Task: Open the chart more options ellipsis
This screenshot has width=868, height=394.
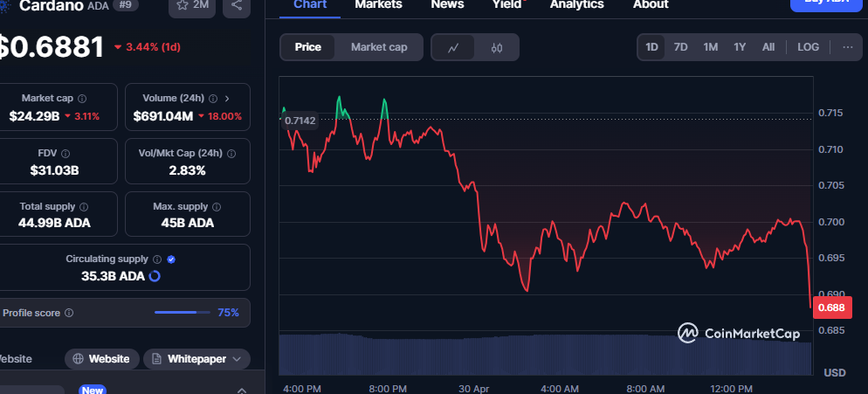Action: coord(848,47)
